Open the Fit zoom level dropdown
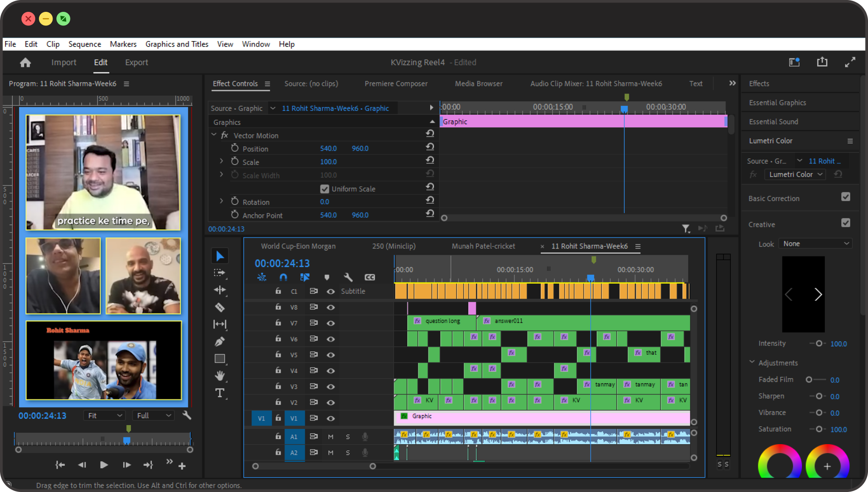This screenshot has width=868, height=492. (x=104, y=415)
